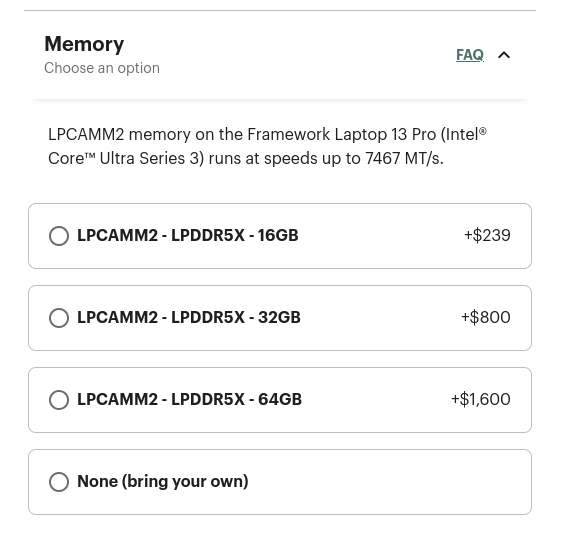This screenshot has height=536, width=575.
Task: Select the 32GB LPDDR5X radio button
Action: (59, 317)
